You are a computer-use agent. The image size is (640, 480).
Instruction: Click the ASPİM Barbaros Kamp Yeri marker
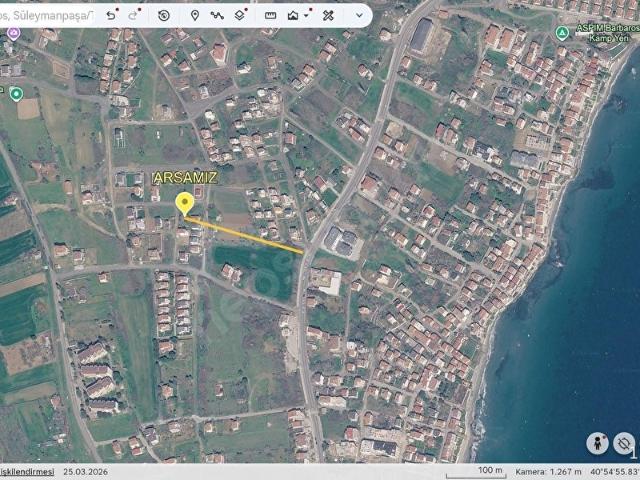(x=562, y=33)
